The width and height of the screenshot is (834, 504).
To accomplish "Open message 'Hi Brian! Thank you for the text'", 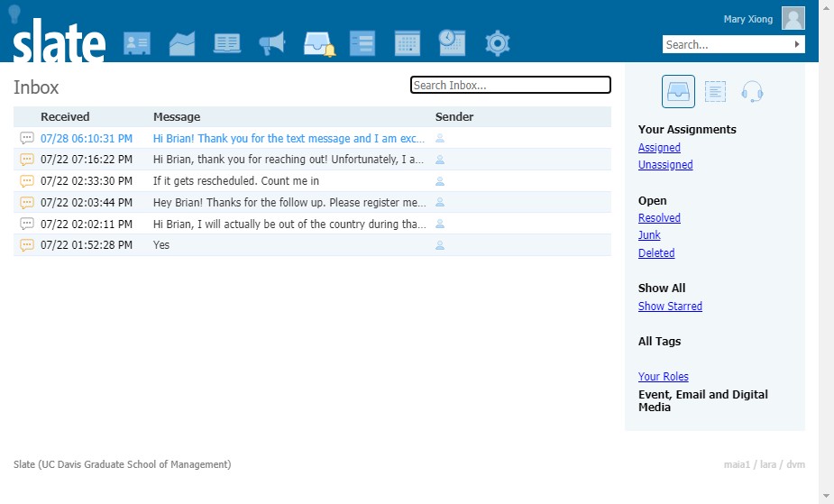I will click(289, 138).
